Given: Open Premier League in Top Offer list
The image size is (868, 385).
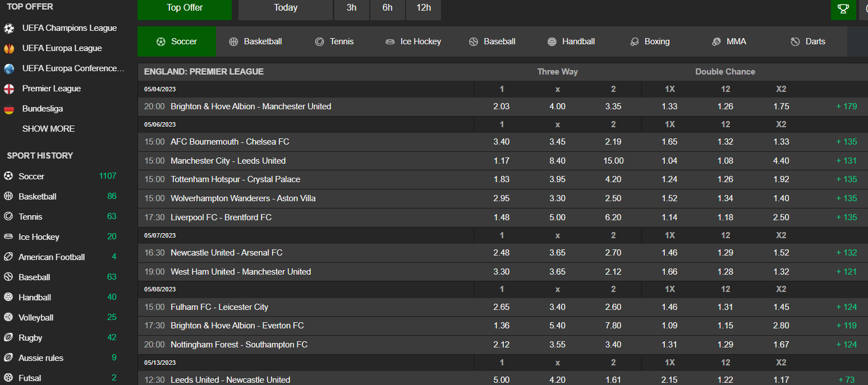Looking at the screenshot, I should (51, 89).
